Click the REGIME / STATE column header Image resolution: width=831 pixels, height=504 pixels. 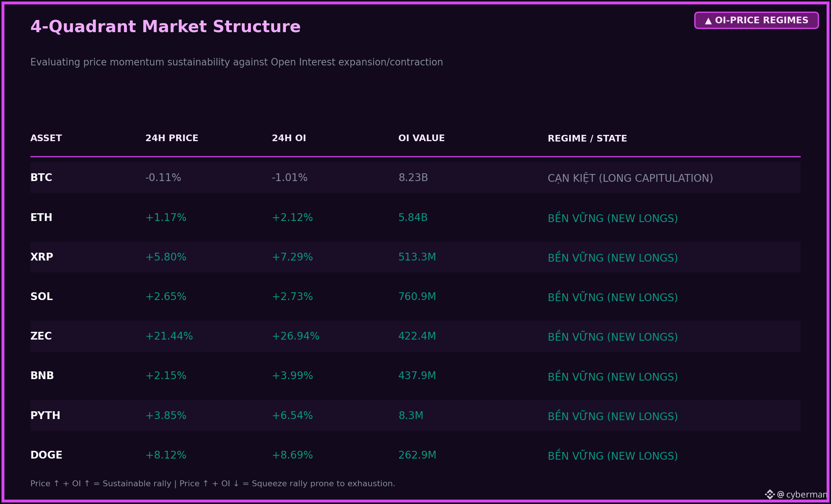(x=587, y=139)
